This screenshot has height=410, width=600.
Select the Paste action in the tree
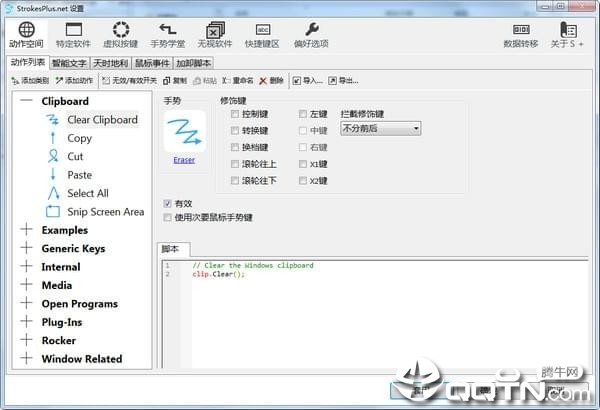coord(80,175)
